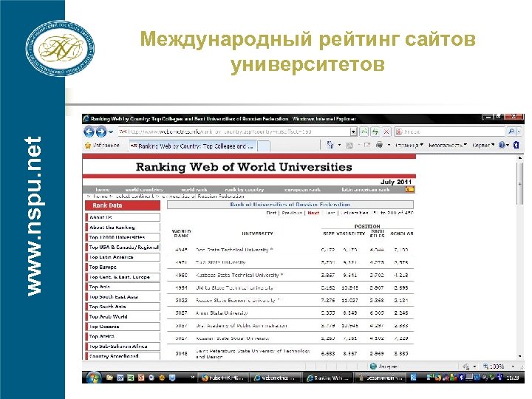Click the RSS feeds icon in command bar
Screen dimensions: 532x399
(x=349, y=146)
